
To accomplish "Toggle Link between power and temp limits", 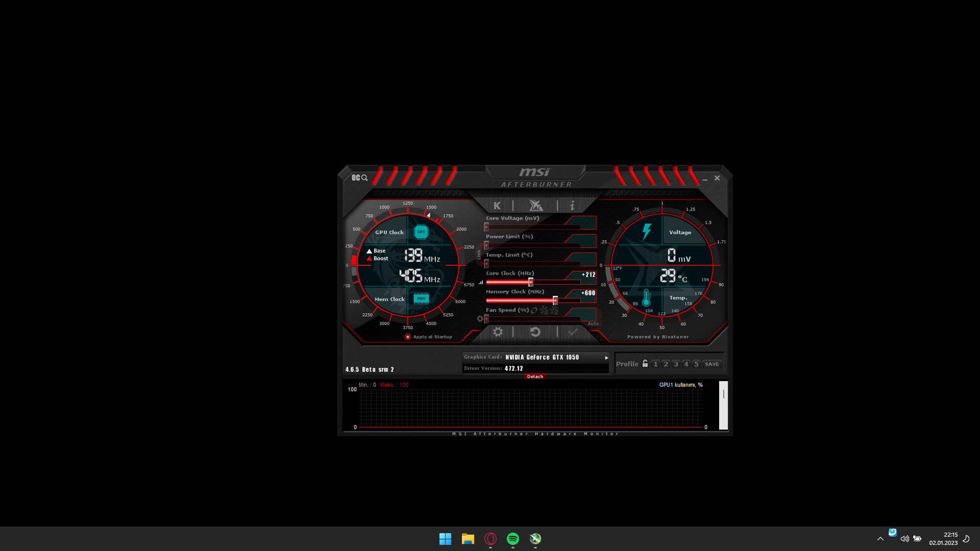I will pos(479,255).
